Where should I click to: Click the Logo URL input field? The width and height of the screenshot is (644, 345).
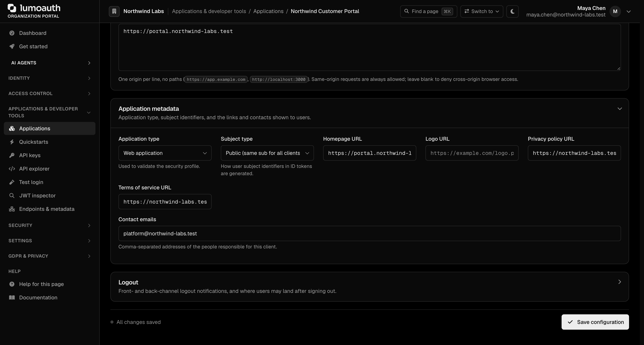pos(472,153)
